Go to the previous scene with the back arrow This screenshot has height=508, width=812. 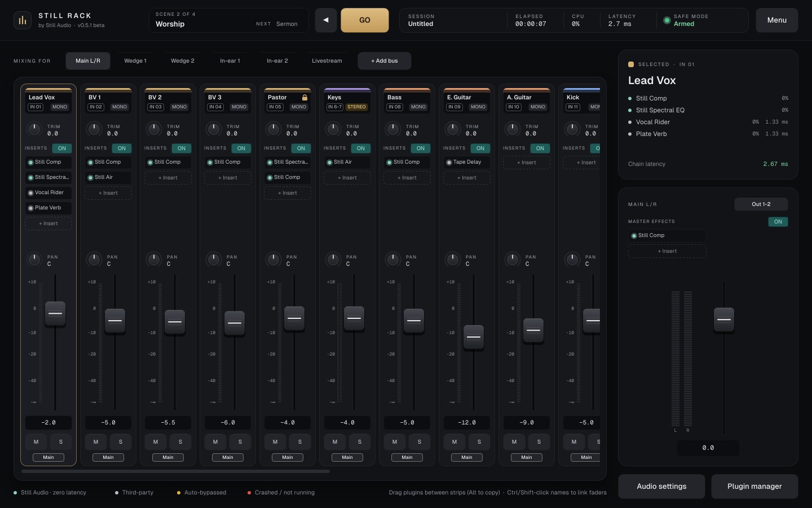pos(325,20)
